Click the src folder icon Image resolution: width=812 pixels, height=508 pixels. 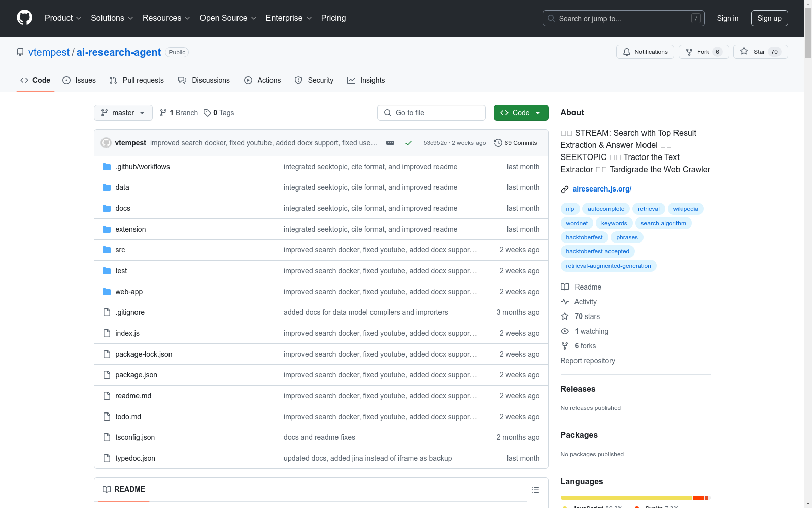107,250
